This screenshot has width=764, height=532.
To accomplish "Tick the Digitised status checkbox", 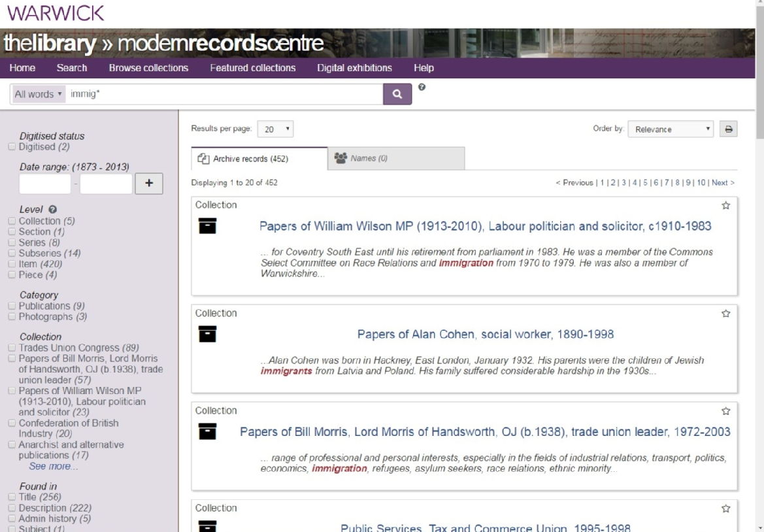I will pyautogui.click(x=12, y=147).
